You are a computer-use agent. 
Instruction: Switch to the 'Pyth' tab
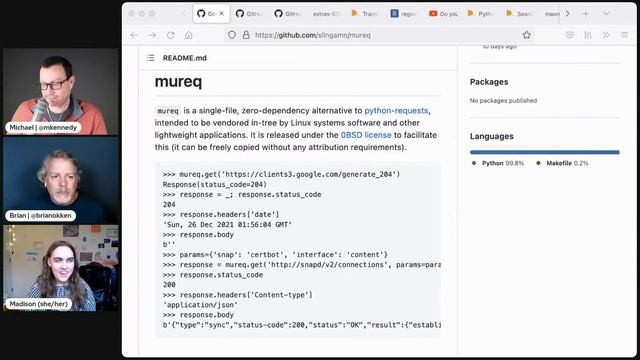coord(482,13)
